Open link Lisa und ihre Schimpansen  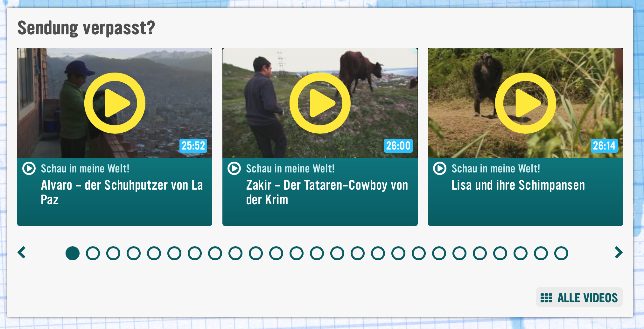pos(518,185)
